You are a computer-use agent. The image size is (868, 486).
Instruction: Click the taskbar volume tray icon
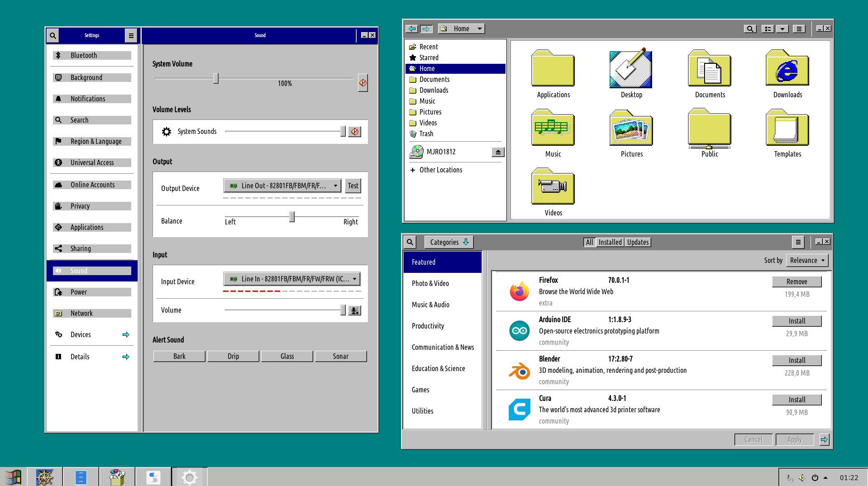pyautogui.click(x=801, y=477)
